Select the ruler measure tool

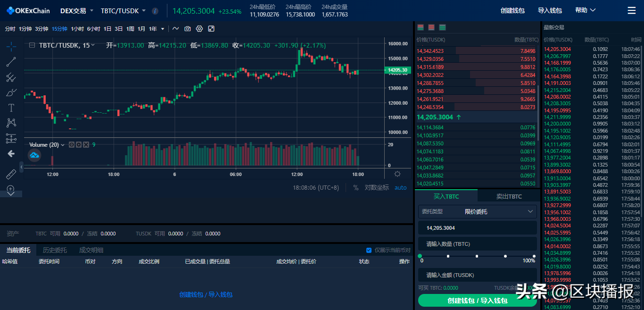pos(11,174)
